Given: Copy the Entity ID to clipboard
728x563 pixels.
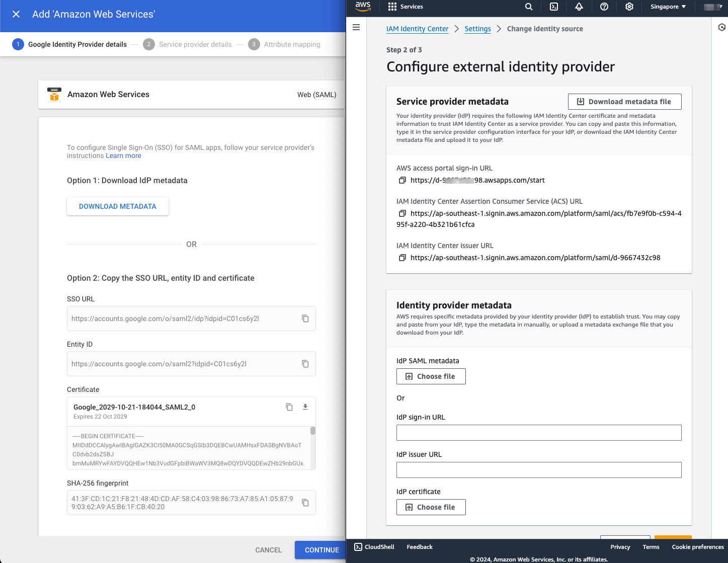Looking at the screenshot, I should coord(305,364).
